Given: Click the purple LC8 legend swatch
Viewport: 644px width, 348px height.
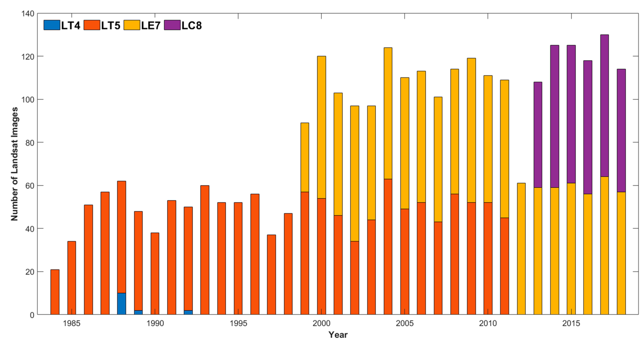Looking at the screenshot, I should point(172,25).
